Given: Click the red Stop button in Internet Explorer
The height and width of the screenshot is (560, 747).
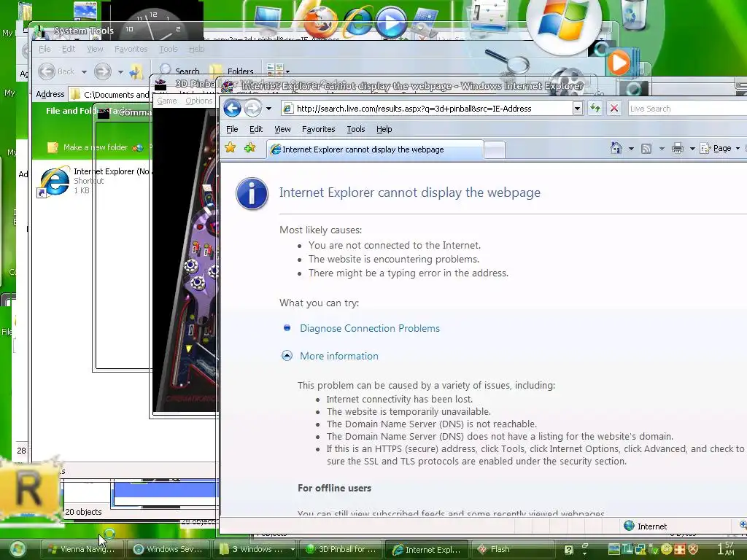Looking at the screenshot, I should point(614,109).
